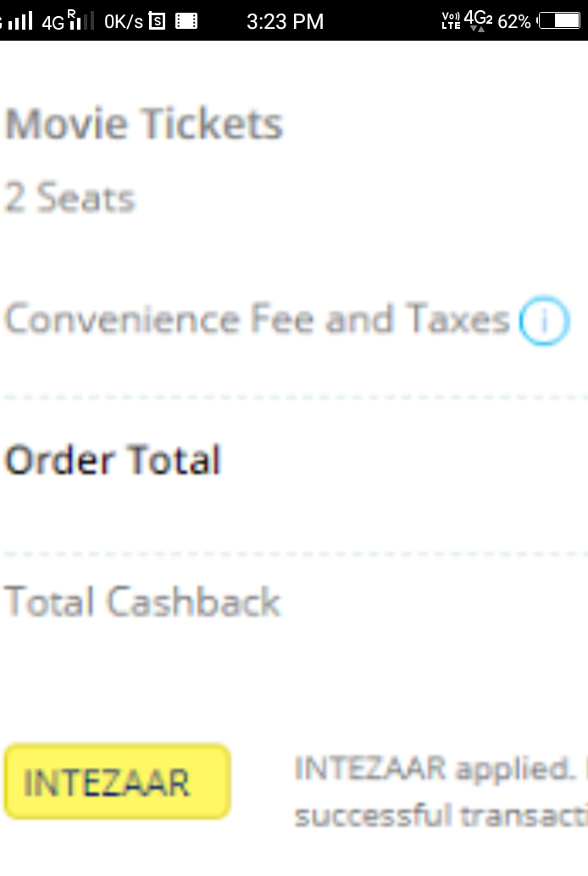Tap the boxed S status bar icon
Screen dimensions: 588x876
point(157,21)
